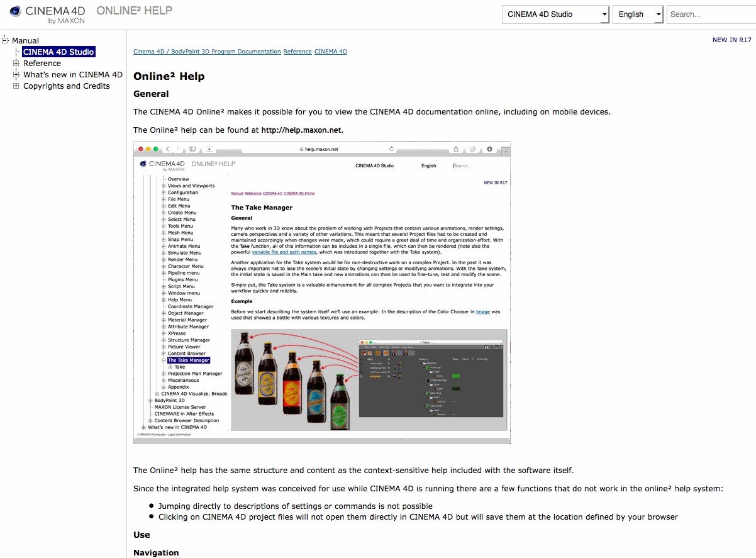The image size is (756, 558).
Task: Collapse the Manual tree node
Action: pos(5,40)
